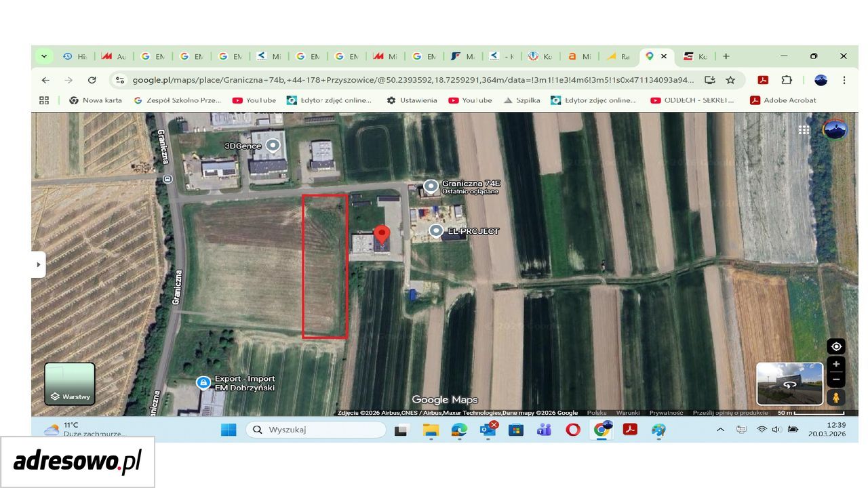Open the Windows Start menu
This screenshot has width=868, height=488.
(x=229, y=430)
